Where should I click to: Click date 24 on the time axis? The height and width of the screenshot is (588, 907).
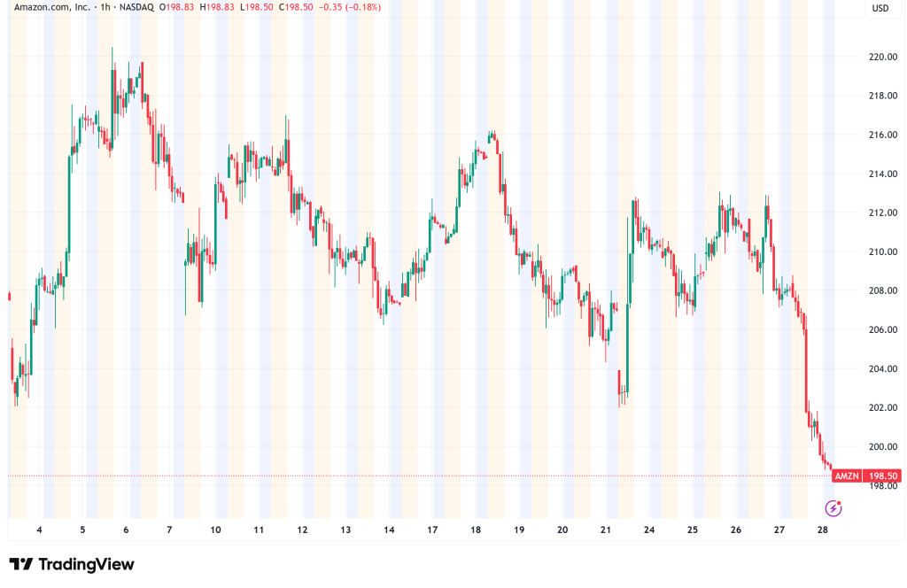coord(649,530)
